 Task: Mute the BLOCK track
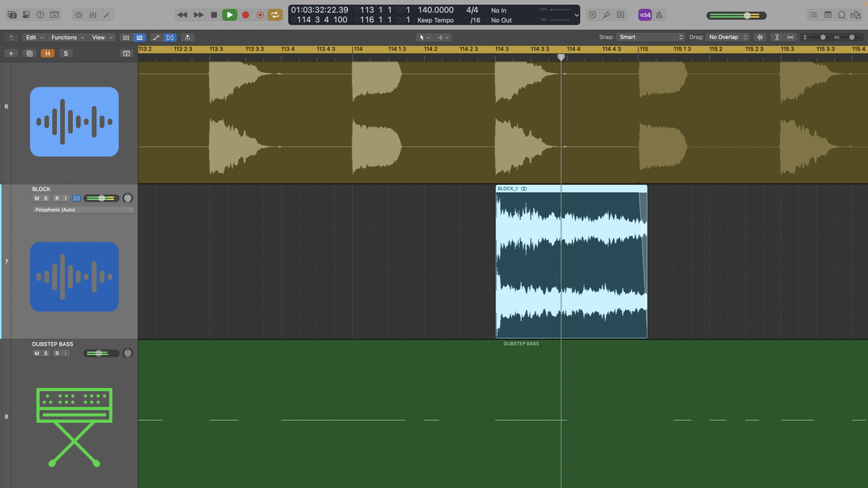(36, 198)
